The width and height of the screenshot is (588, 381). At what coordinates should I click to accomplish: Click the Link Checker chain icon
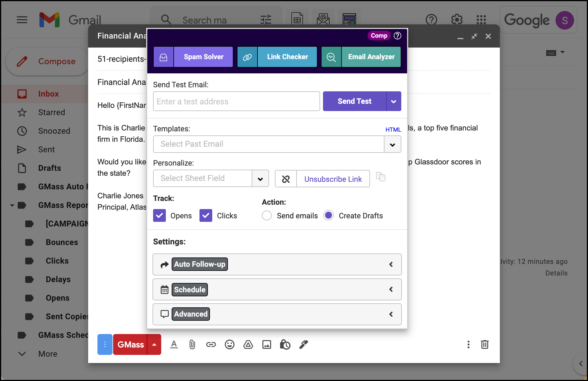click(247, 57)
